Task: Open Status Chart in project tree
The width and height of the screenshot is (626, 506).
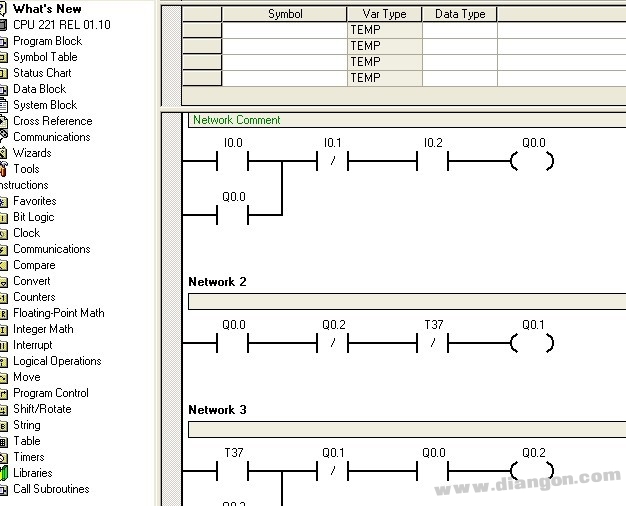Action: [42, 73]
